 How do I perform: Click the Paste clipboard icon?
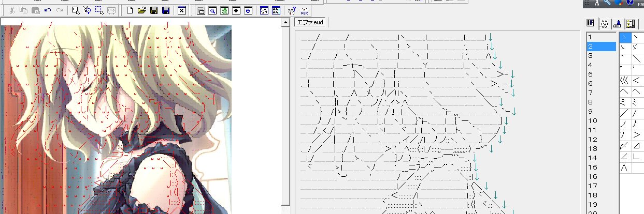(x=36, y=10)
